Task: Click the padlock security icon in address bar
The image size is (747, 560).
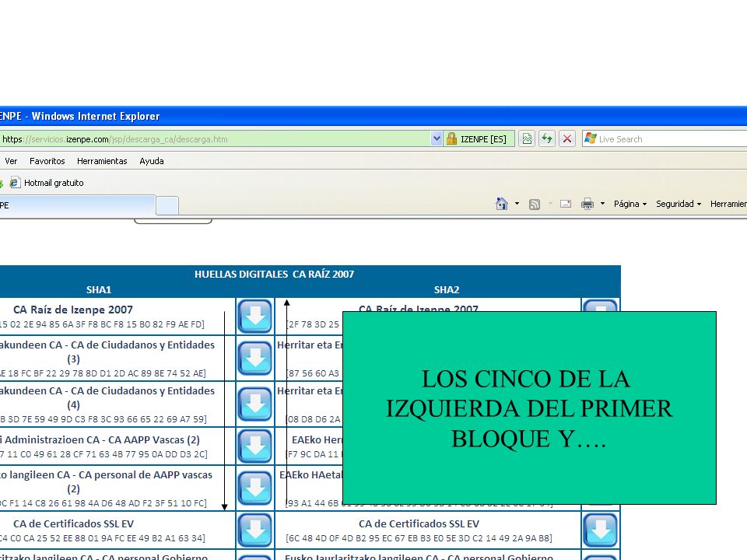Action: (451, 138)
